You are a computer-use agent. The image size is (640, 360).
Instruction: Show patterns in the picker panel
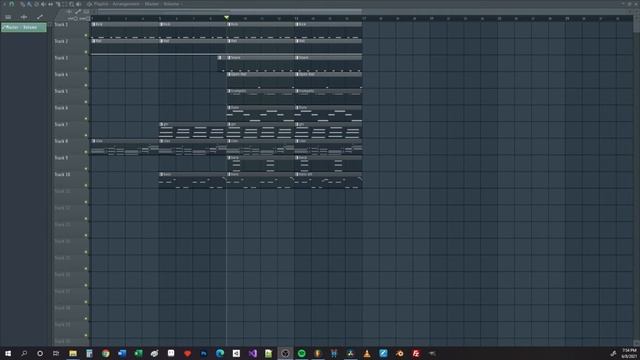8,17
